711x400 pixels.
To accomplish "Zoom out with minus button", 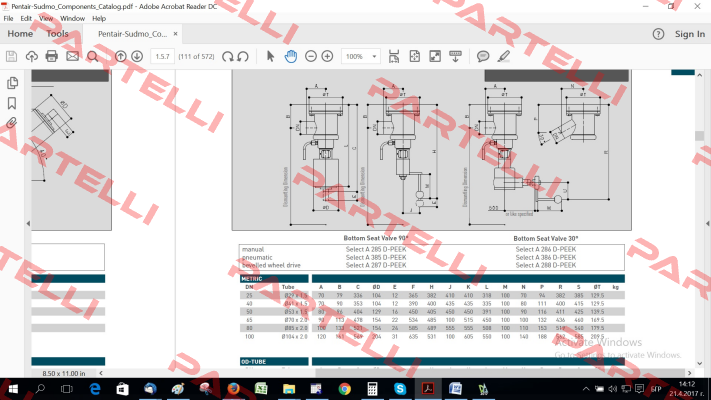I will (x=311, y=56).
